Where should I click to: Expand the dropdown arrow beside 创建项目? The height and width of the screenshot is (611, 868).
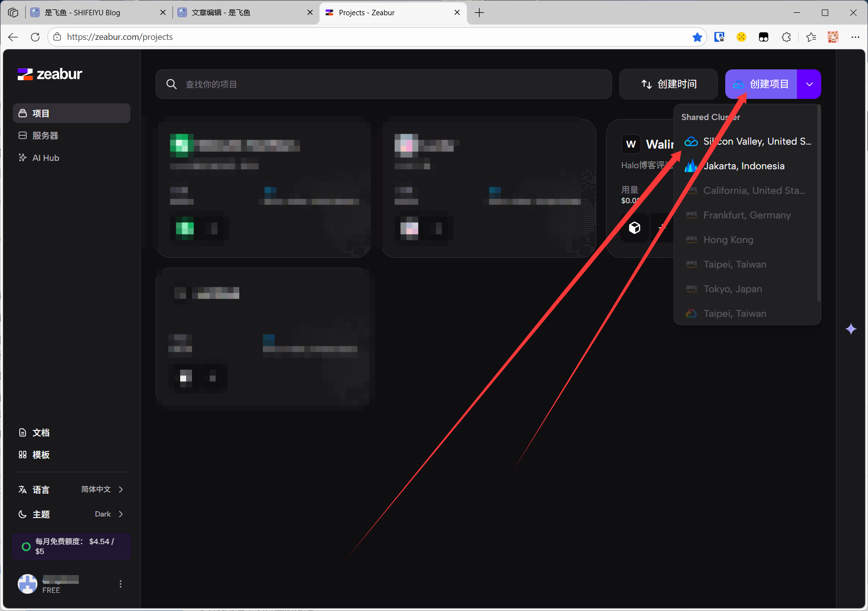809,84
